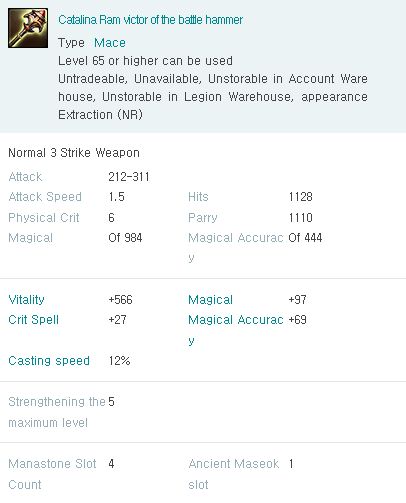406x503 pixels.
Task: Click the Extraction (NR) text
Action: point(100,115)
